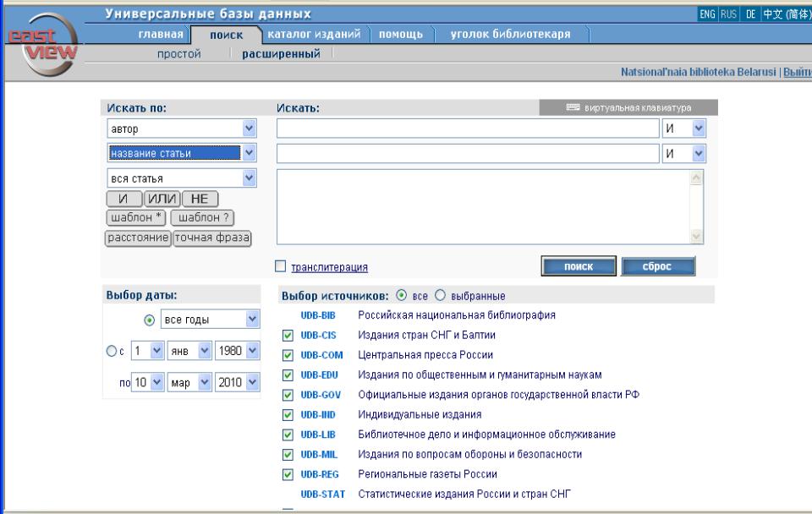Click the East View logo
The width and height of the screenshot is (812, 514).
(x=43, y=45)
